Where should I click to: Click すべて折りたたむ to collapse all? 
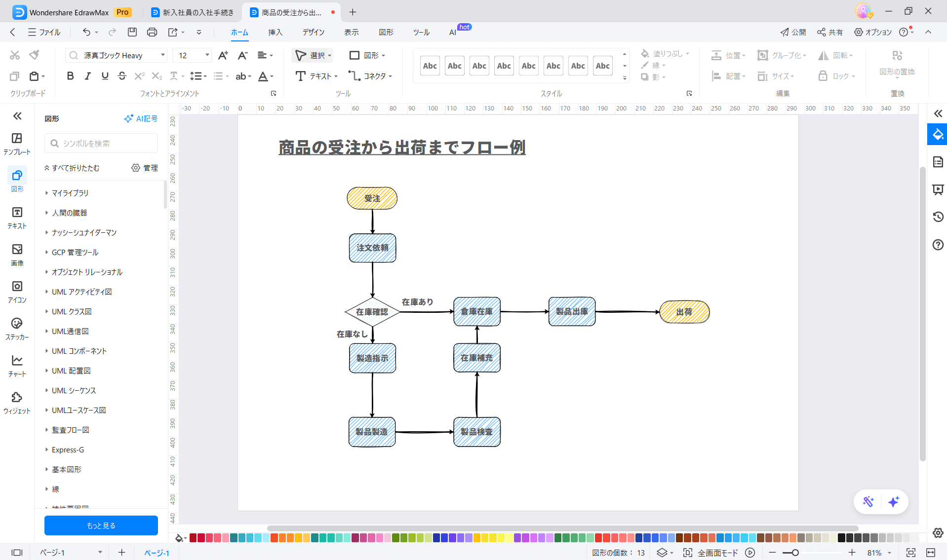(x=72, y=168)
